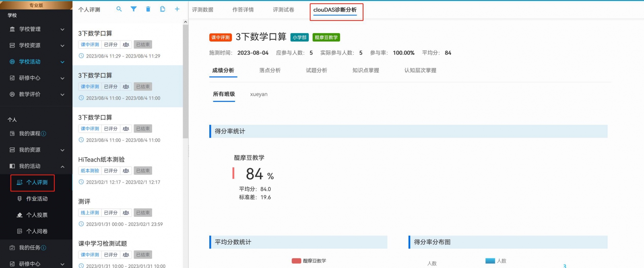Screen dimensions: 644x268
Task: Click the trash delete icon
Action: pyautogui.click(x=148, y=9)
